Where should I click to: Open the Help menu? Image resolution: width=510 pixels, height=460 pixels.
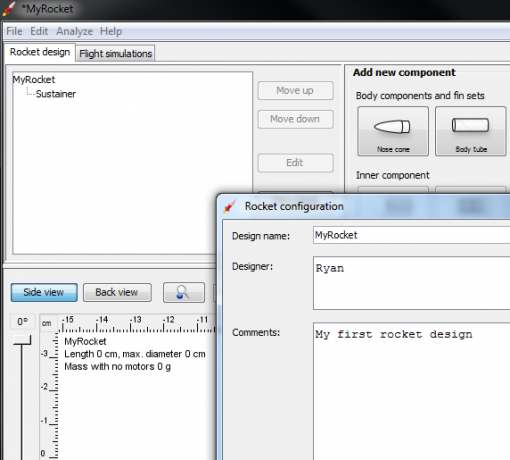(x=111, y=31)
